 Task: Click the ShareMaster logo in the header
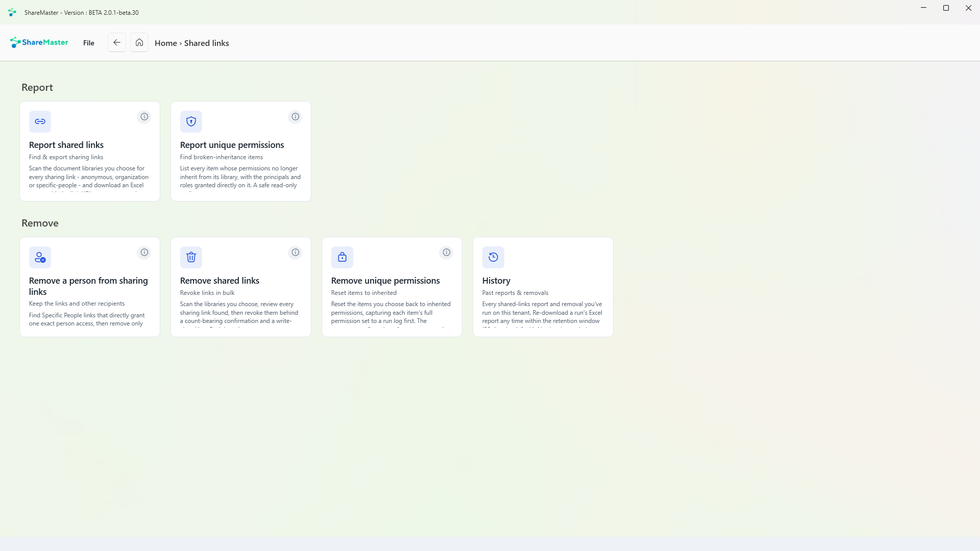[x=39, y=42]
